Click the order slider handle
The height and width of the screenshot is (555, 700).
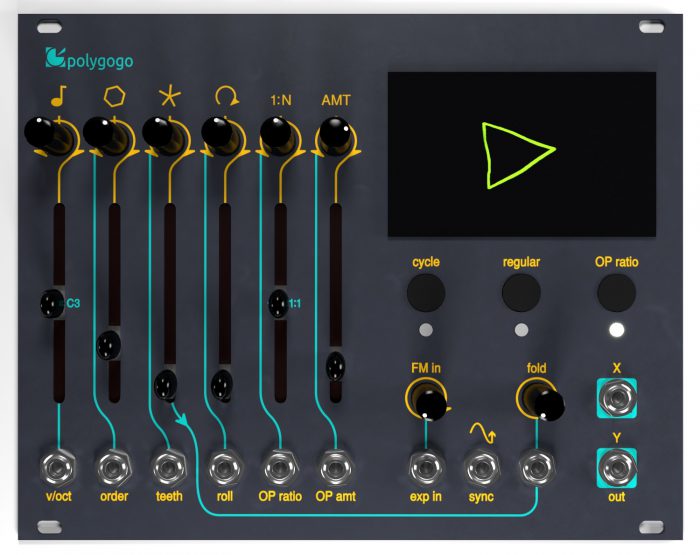coord(108,345)
